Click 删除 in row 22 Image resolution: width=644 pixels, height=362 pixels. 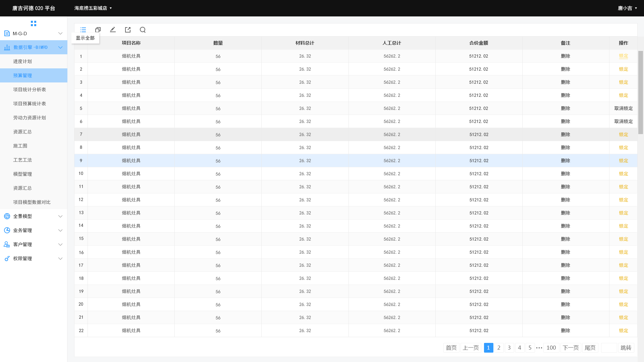pyautogui.click(x=566, y=330)
